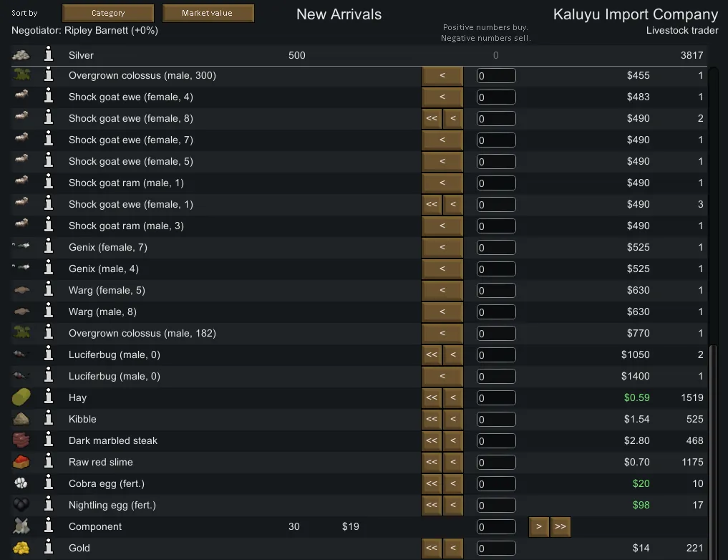Click the info icon for Hay
The width and height of the screenshot is (728, 560).
(49, 397)
